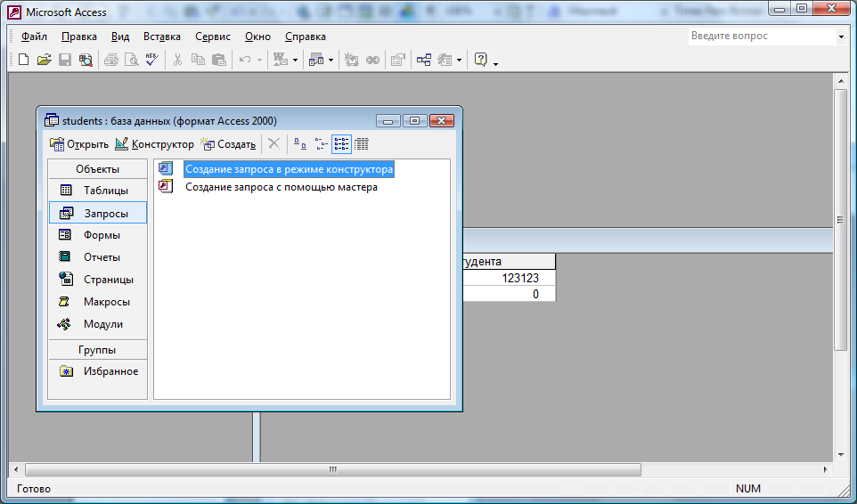Click the main horizontal scrollbar thumb
857x504 pixels.
tap(333, 469)
